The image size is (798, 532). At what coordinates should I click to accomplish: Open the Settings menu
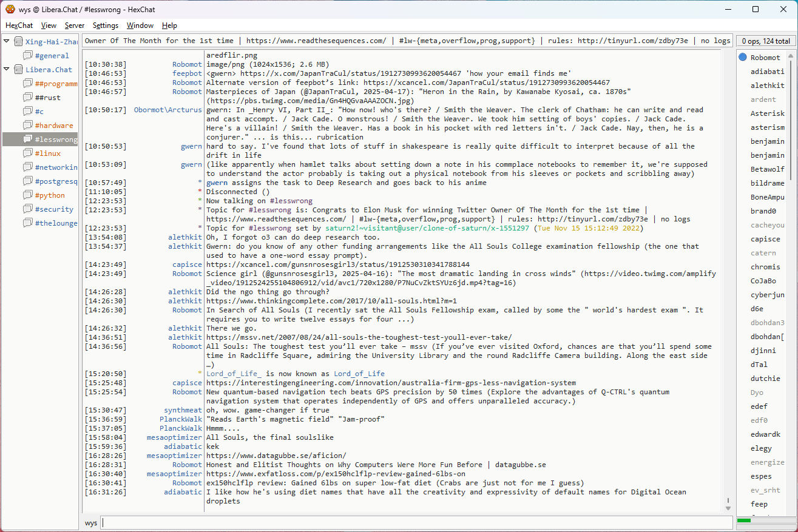(106, 25)
